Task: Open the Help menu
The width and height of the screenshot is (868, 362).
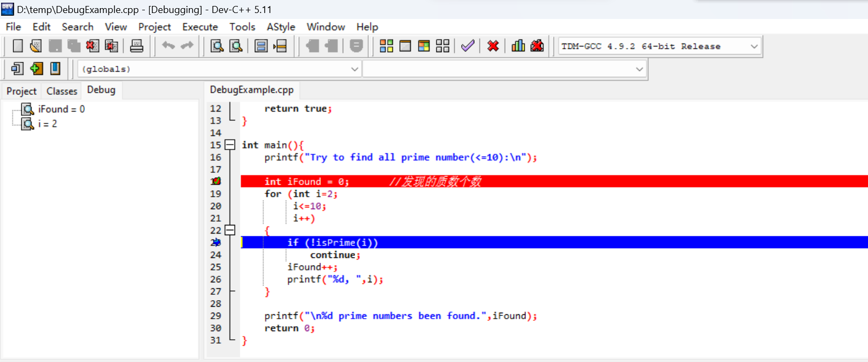Action: coord(367,27)
